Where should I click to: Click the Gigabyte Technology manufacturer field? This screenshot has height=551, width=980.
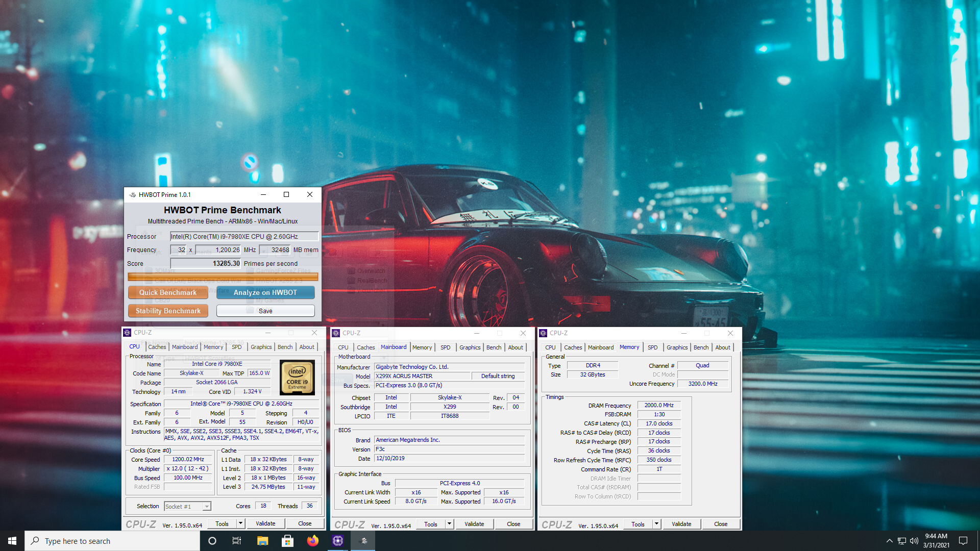[450, 367]
